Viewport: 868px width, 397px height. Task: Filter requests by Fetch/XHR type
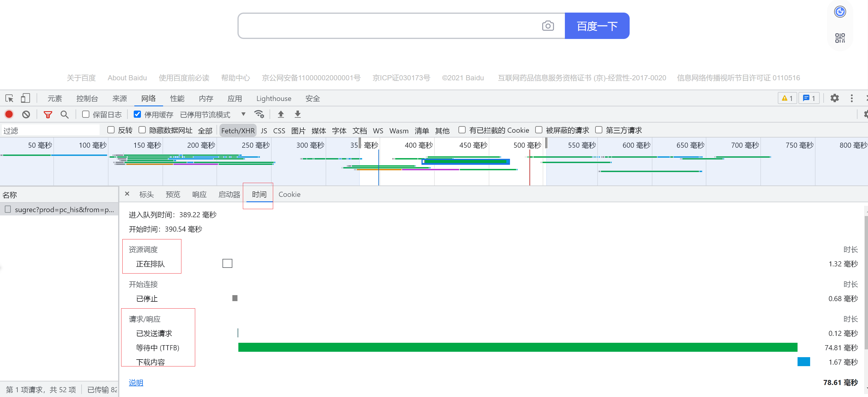pyautogui.click(x=237, y=130)
